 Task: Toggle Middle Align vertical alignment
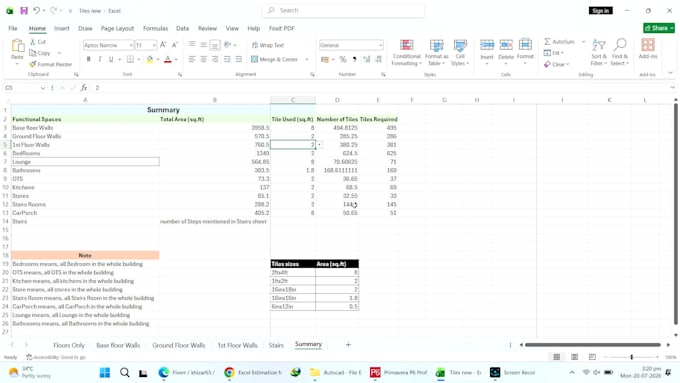[x=203, y=45]
